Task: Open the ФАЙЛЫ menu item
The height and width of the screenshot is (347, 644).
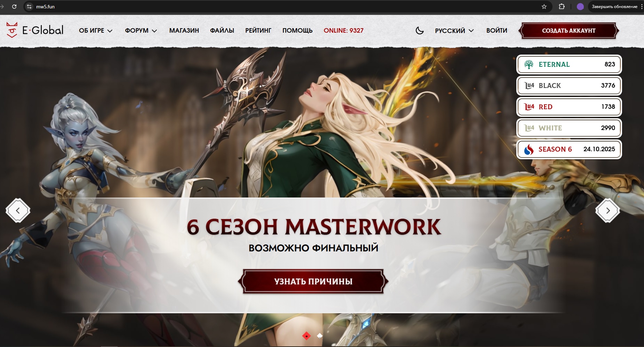Action: tap(222, 31)
